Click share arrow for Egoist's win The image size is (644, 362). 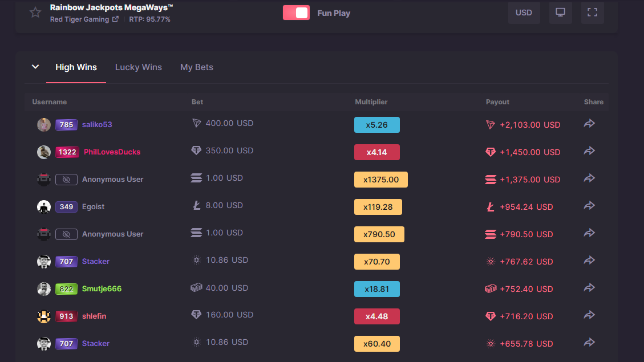tap(589, 206)
